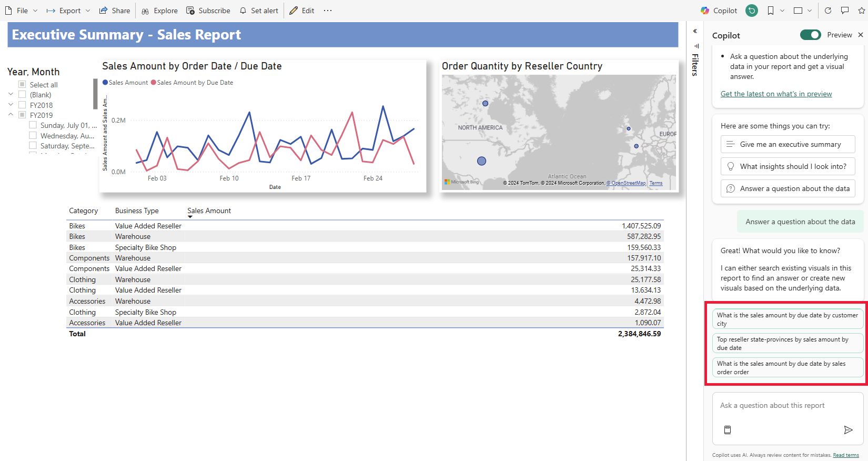868x461 pixels.
Task: Click the view layout icon
Action: coord(798,11)
